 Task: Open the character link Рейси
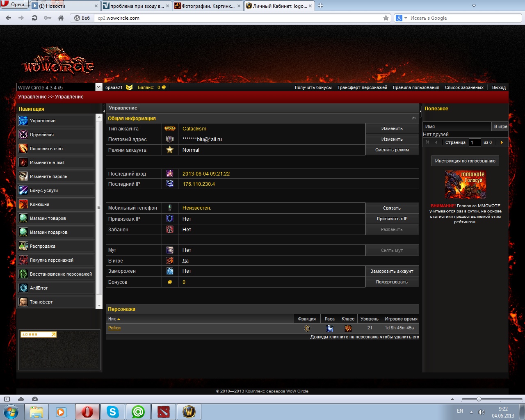[114, 328]
